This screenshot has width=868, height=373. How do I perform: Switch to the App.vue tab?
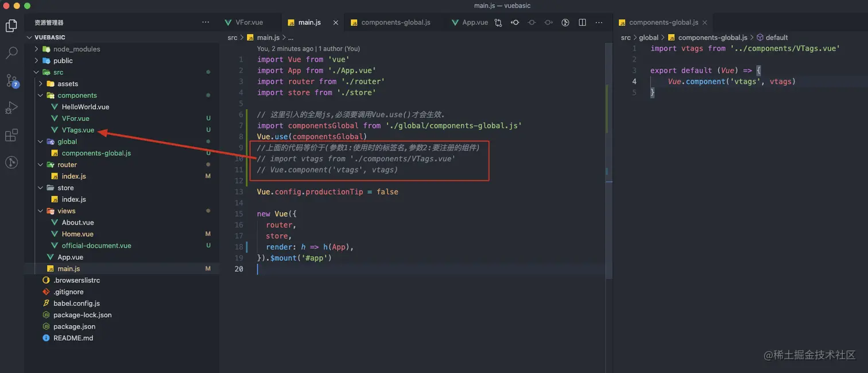[x=475, y=22]
